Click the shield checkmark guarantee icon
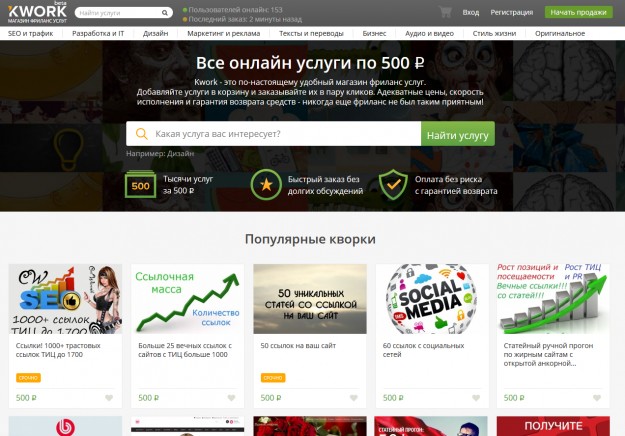625x436 pixels. tap(393, 185)
